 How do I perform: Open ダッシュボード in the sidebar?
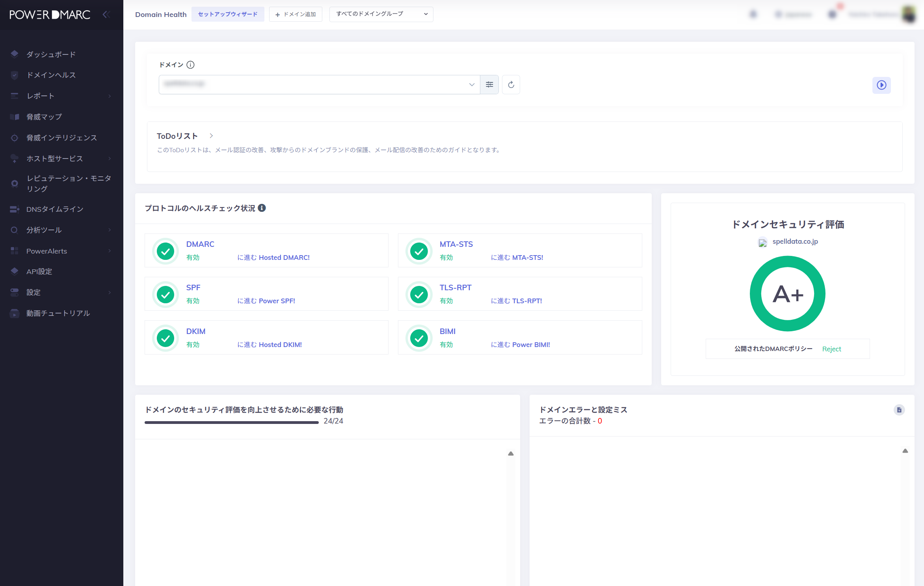[x=51, y=54]
